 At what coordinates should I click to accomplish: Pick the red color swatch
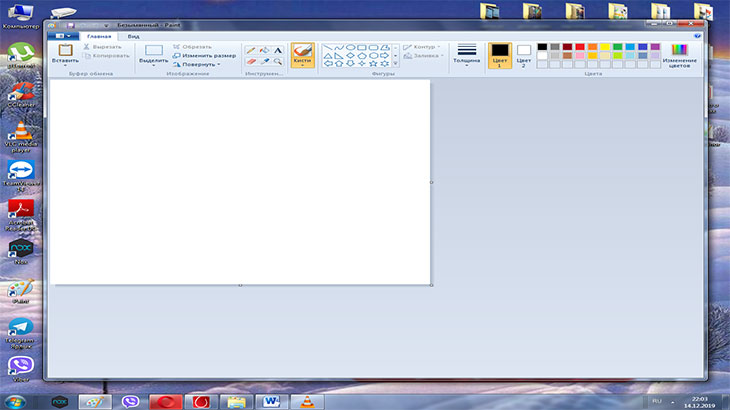[x=580, y=46]
